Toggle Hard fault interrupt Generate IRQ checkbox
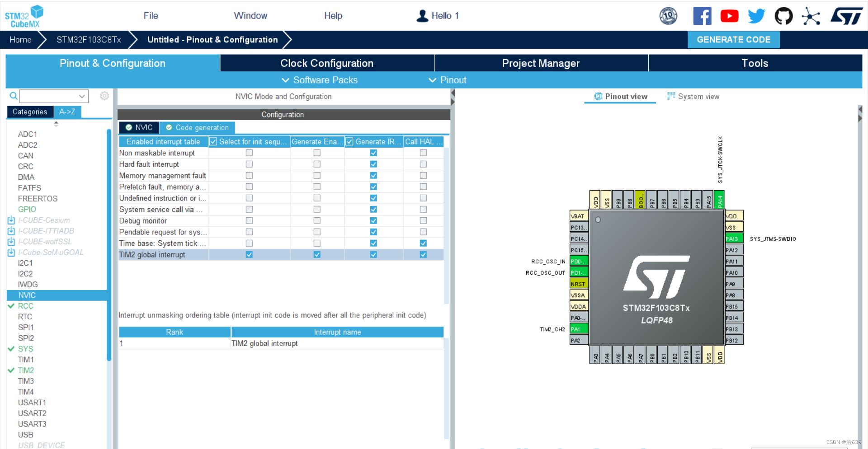This screenshot has width=868, height=449. click(373, 164)
